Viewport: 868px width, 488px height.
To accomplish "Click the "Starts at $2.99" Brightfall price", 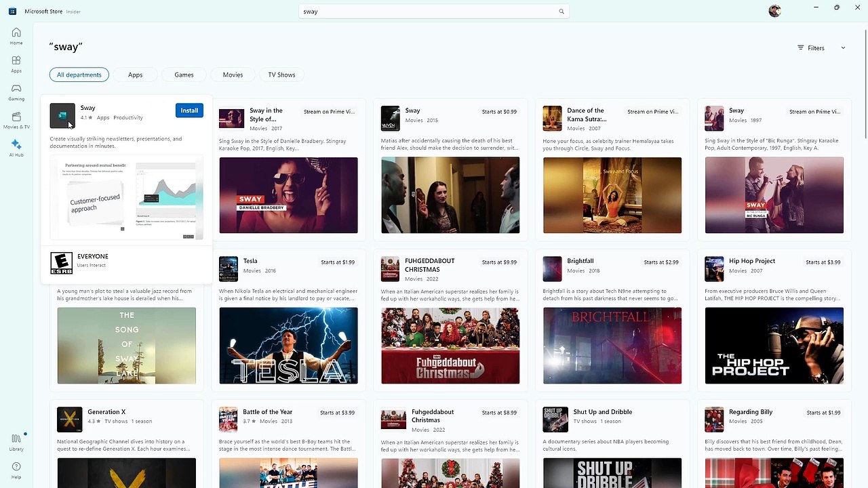I will tap(661, 262).
